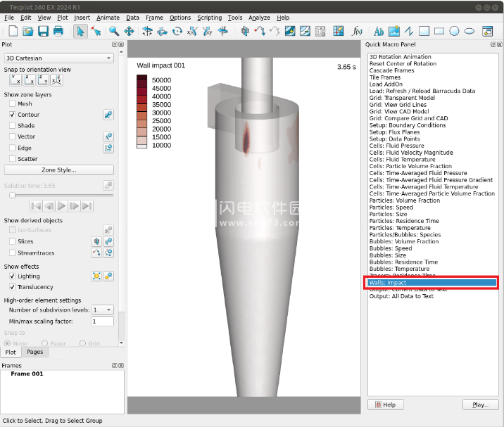Open Slices details settings icon
Screen dimensions: 504x427
pyautogui.click(x=108, y=241)
